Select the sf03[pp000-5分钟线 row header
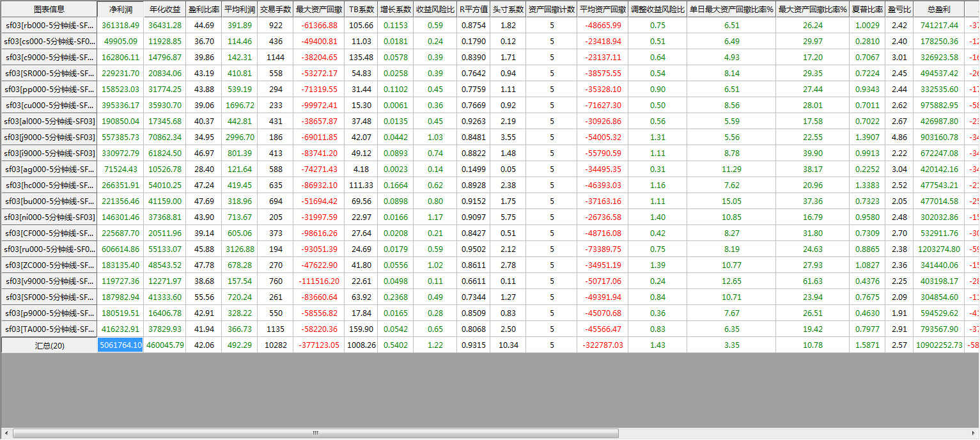Image resolution: width=980 pixels, height=440 pixels. click(x=49, y=90)
